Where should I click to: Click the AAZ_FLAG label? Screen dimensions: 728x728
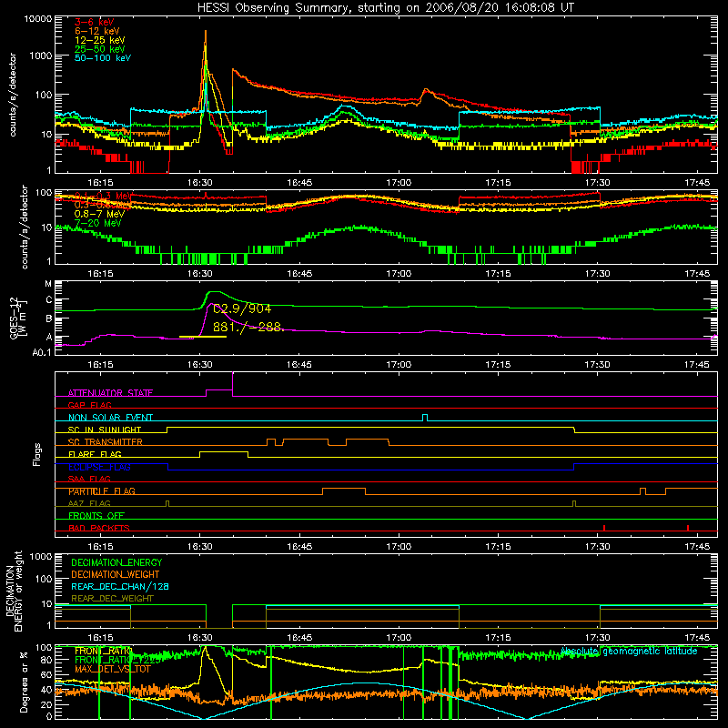[x=89, y=503]
